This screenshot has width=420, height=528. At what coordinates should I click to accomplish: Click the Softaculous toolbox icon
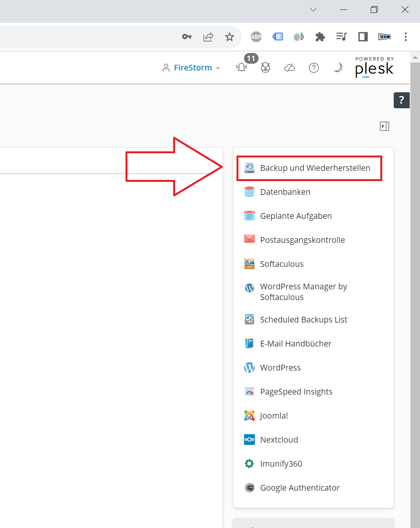[249, 264]
